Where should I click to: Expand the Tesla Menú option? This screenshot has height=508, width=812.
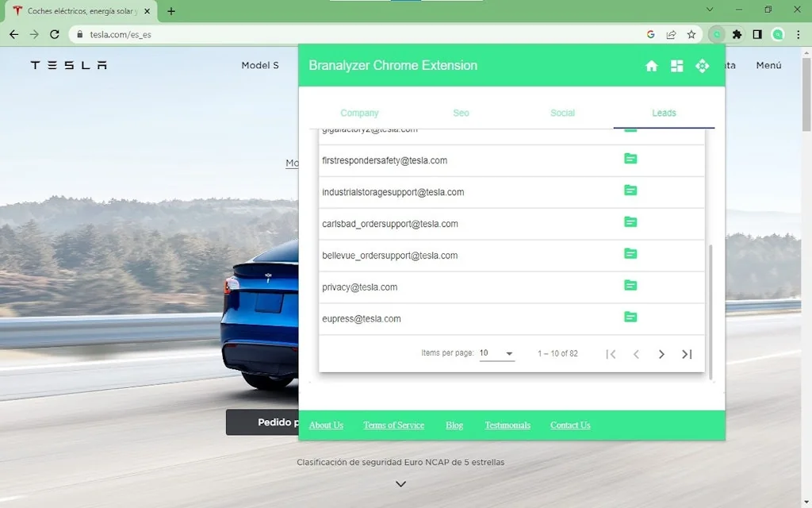coord(768,66)
